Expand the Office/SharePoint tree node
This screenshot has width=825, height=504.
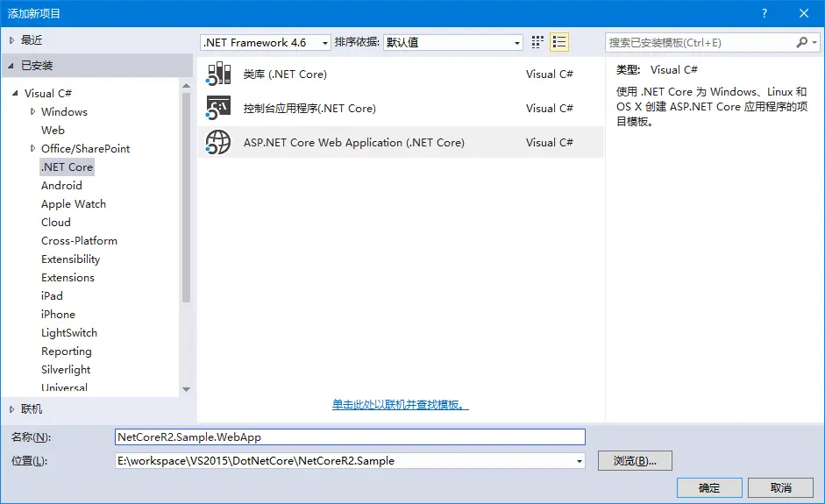tap(32, 148)
